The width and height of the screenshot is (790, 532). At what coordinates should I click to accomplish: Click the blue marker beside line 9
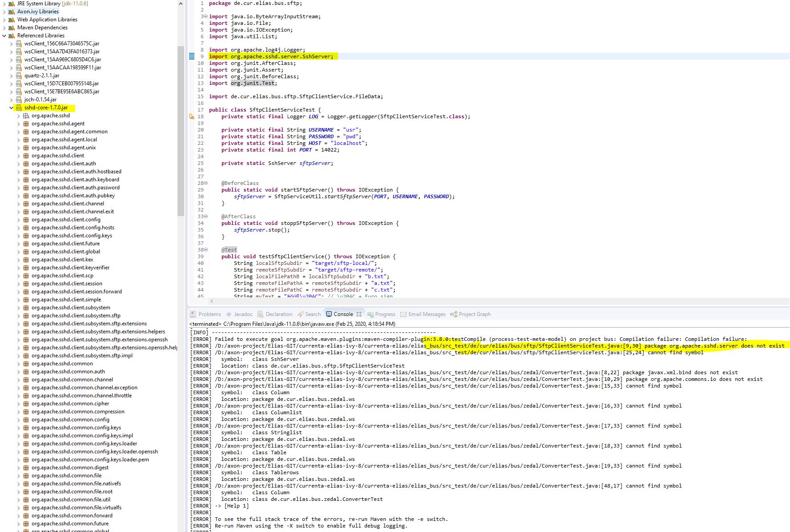(192, 56)
